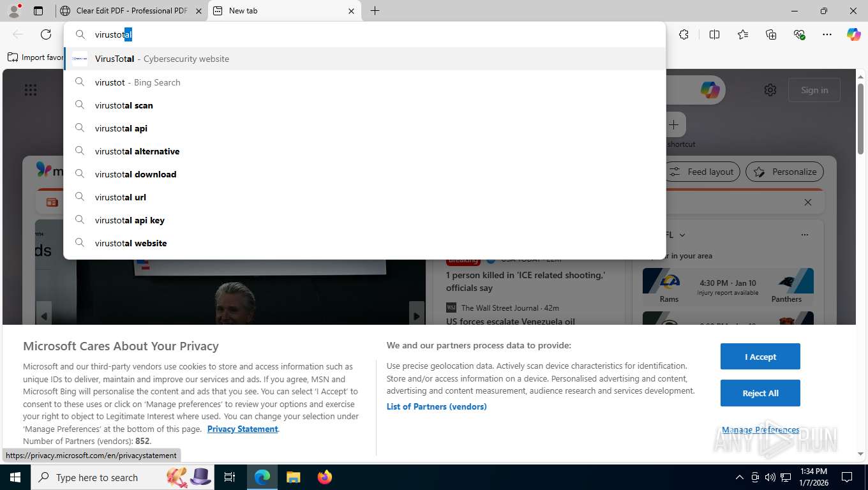868x490 pixels.
Task: Open the Extensions puzzle icon
Action: (x=684, y=34)
